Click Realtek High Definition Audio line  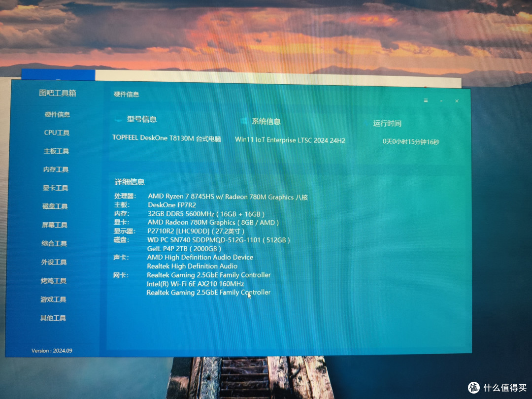pos(192,266)
